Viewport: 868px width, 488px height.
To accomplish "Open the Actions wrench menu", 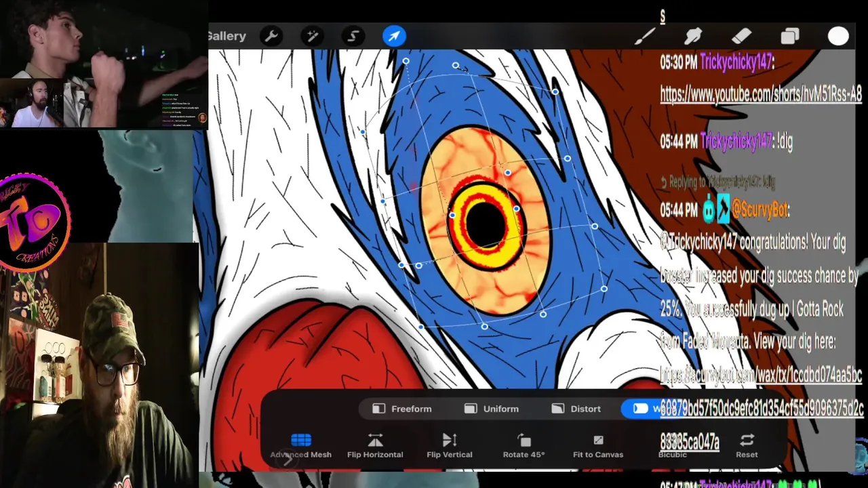I will (x=271, y=36).
